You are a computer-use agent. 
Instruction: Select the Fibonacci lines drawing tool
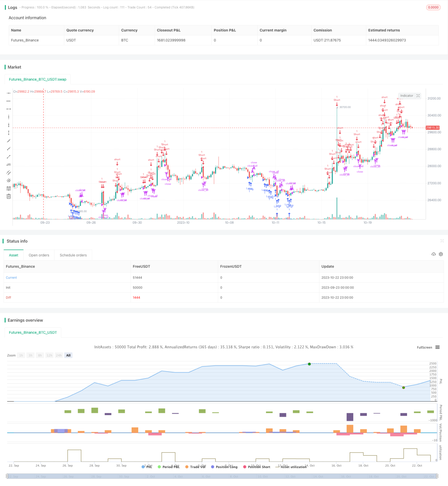[x=9, y=188]
